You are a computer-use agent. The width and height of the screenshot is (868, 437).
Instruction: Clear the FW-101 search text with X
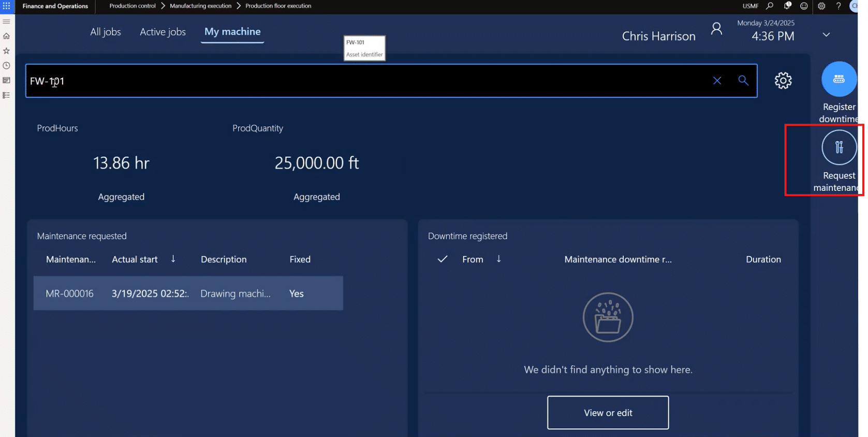pyautogui.click(x=717, y=81)
